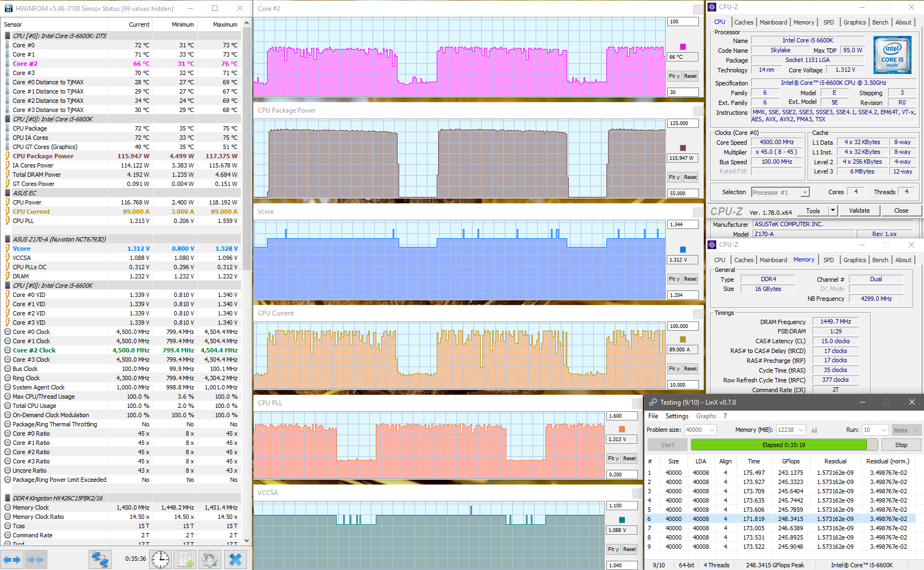Open the Settings menu in LinX
This screenshot has height=570, width=924.
(x=677, y=416)
